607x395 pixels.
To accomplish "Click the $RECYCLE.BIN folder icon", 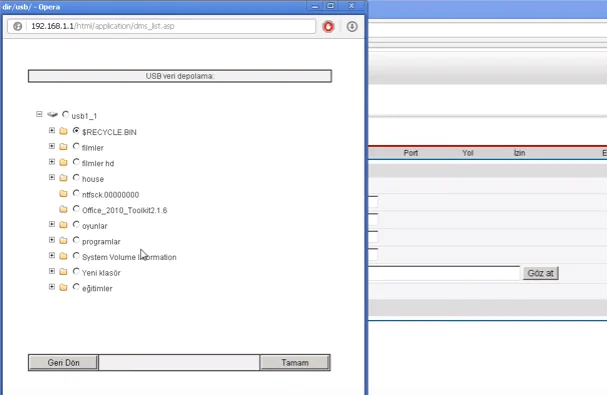I will click(x=63, y=131).
